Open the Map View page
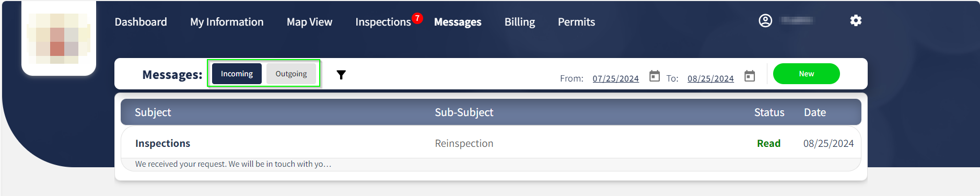Screen dimensions: 980x196 tap(309, 22)
